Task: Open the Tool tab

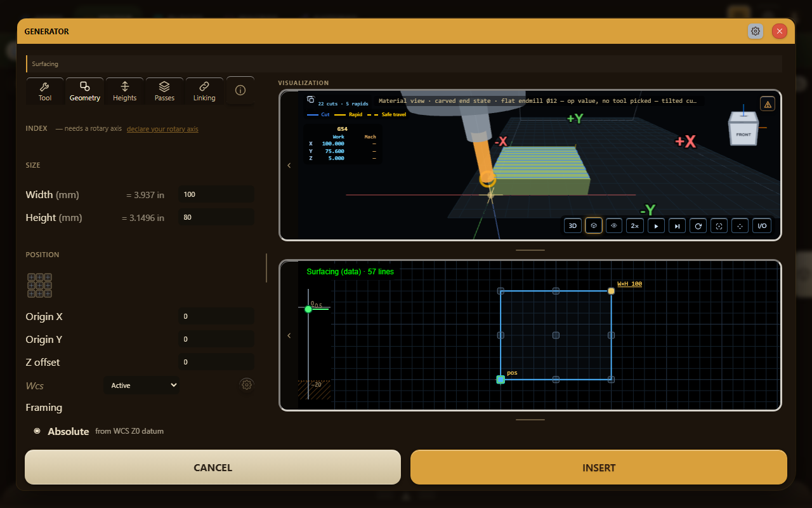Action: tap(45, 91)
